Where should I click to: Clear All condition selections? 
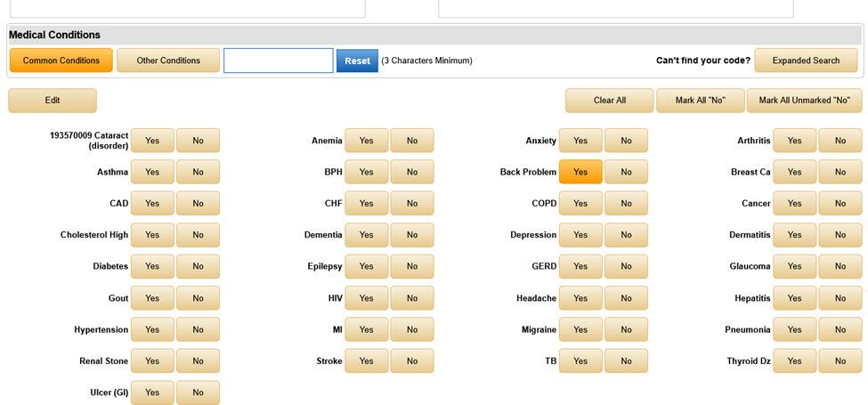point(609,101)
